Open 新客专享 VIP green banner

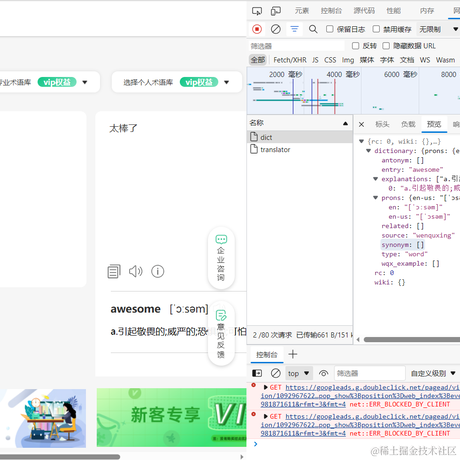(171, 418)
